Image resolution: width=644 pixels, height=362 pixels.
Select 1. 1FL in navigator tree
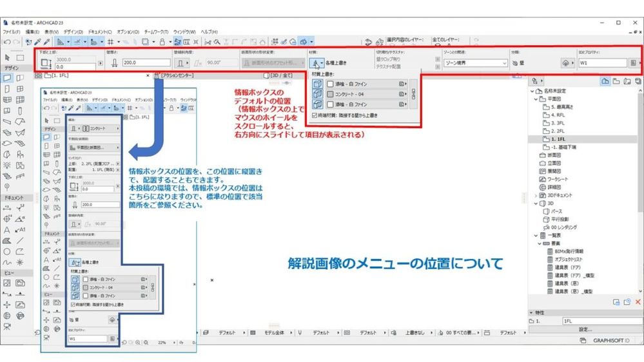pos(558,139)
